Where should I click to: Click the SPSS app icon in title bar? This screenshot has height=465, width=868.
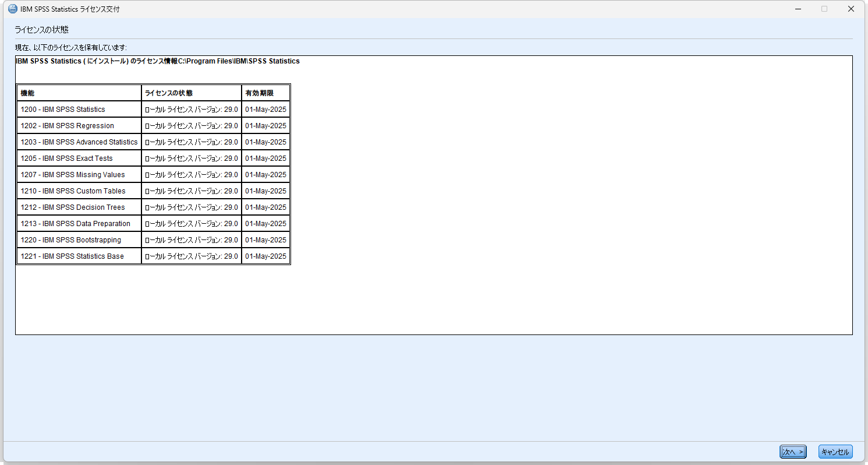tap(12, 9)
